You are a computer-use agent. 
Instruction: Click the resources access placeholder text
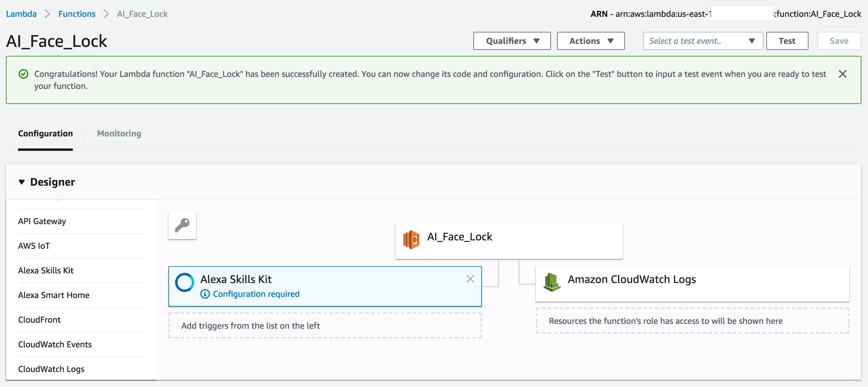coord(666,321)
